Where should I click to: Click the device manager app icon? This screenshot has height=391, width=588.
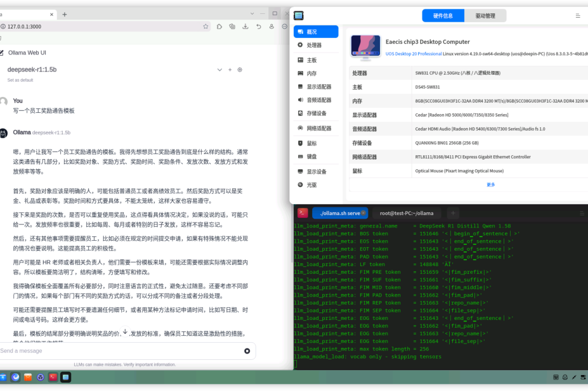pyautogui.click(x=299, y=15)
